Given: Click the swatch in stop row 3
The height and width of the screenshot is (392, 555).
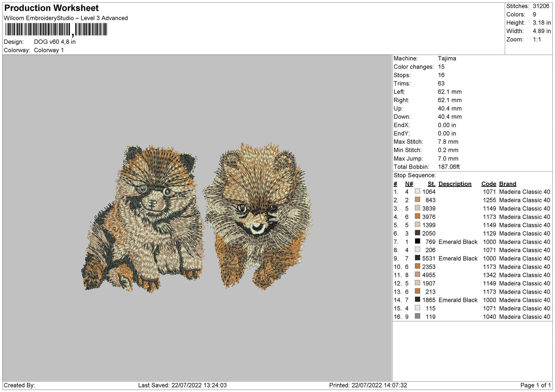Looking at the screenshot, I should point(417,208).
